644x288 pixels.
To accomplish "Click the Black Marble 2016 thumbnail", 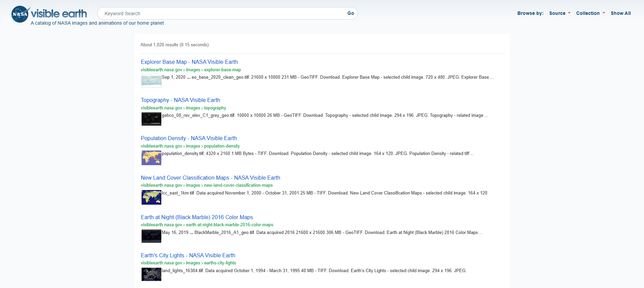I will [151, 236].
